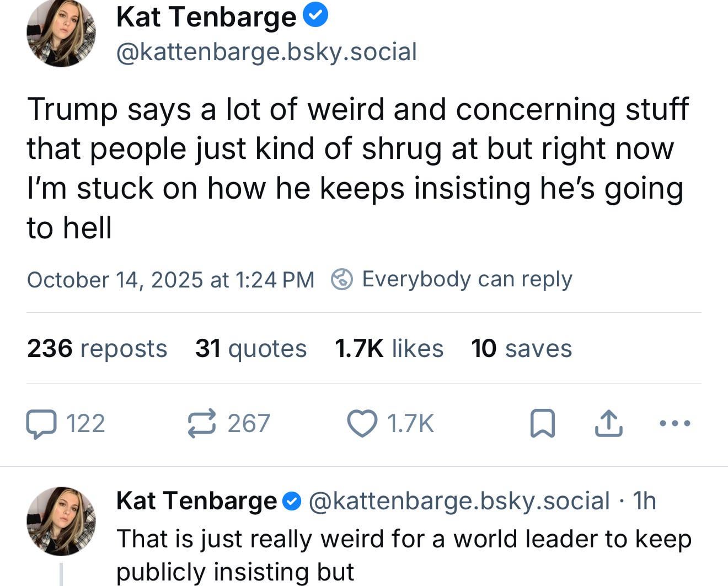This screenshot has width=728, height=586.
Task: Open the reply post's profile avatar
Action: pyautogui.click(x=61, y=520)
